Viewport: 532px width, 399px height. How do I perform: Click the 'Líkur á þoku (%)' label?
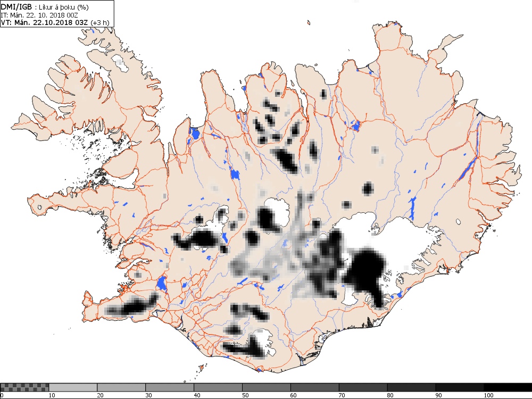(x=64, y=7)
